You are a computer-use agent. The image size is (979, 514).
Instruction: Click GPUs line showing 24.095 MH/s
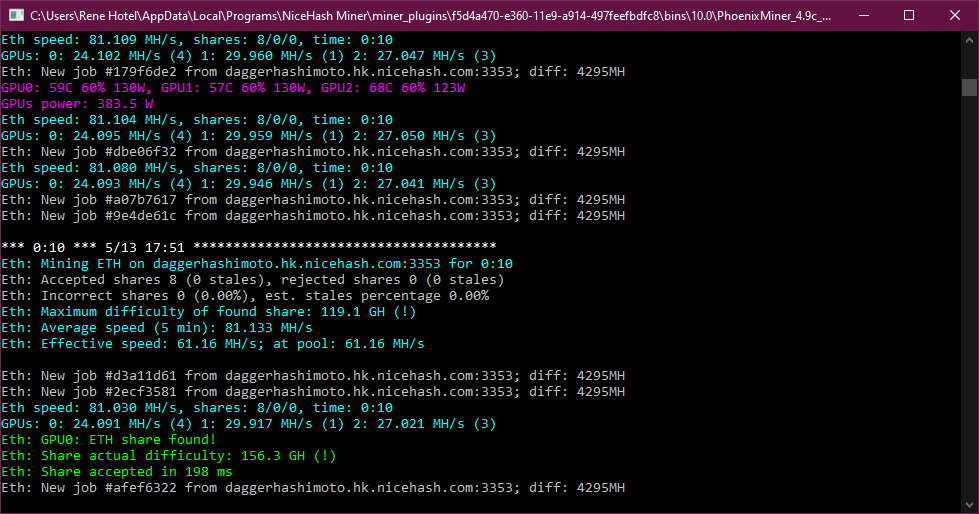248,136
